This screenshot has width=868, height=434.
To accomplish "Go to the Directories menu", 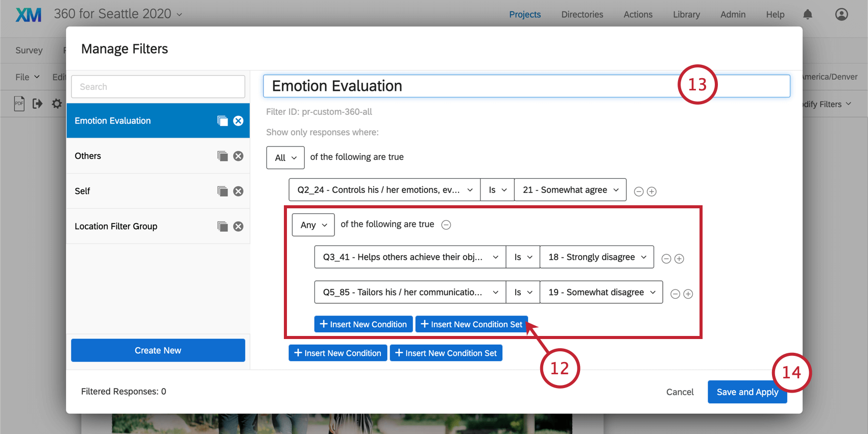I will click(582, 14).
